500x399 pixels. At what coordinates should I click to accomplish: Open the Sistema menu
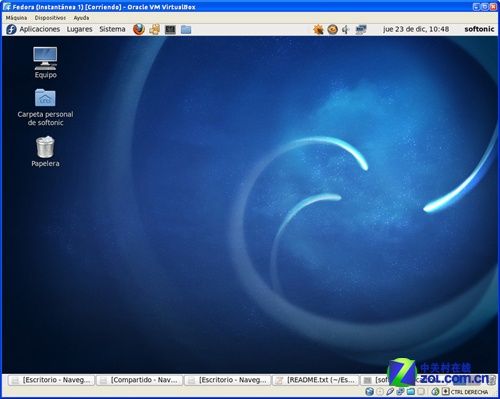point(112,29)
